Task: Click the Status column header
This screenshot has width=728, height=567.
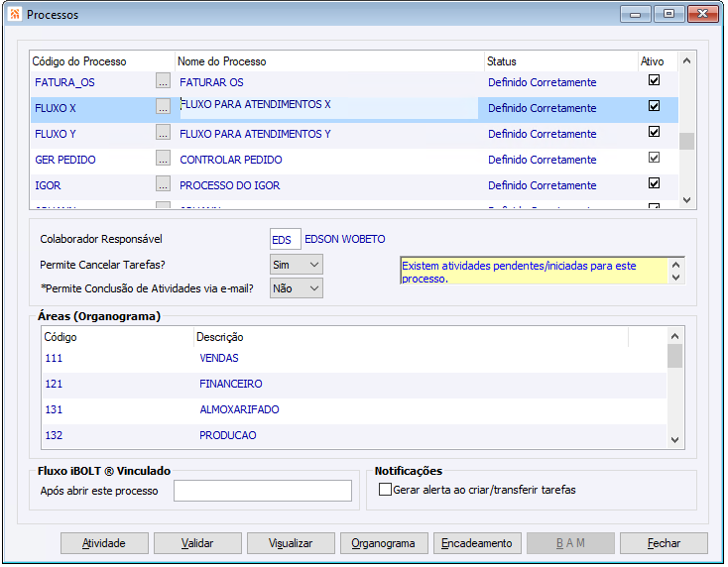Action: 560,61
